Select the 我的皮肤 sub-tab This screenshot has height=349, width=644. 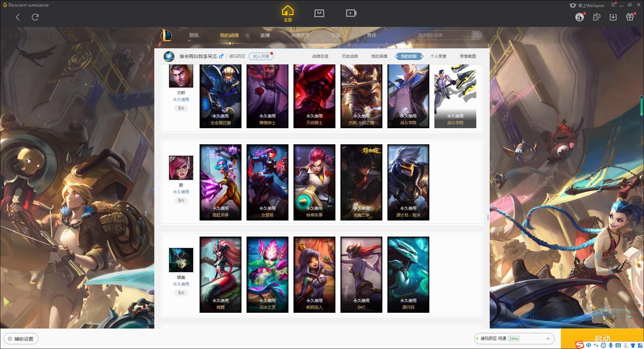409,56
